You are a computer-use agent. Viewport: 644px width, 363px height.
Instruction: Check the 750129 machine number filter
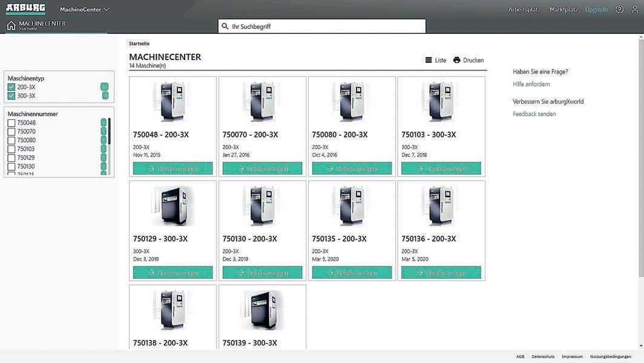[x=11, y=158]
